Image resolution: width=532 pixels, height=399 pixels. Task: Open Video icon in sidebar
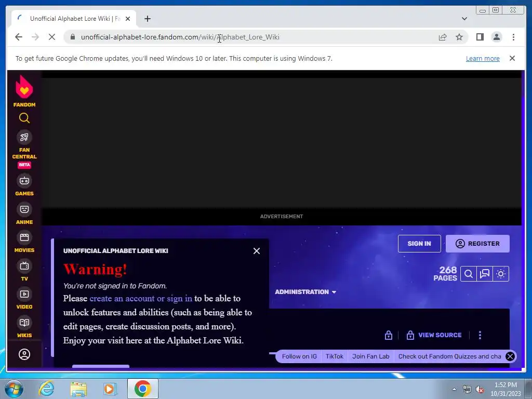[x=24, y=294]
